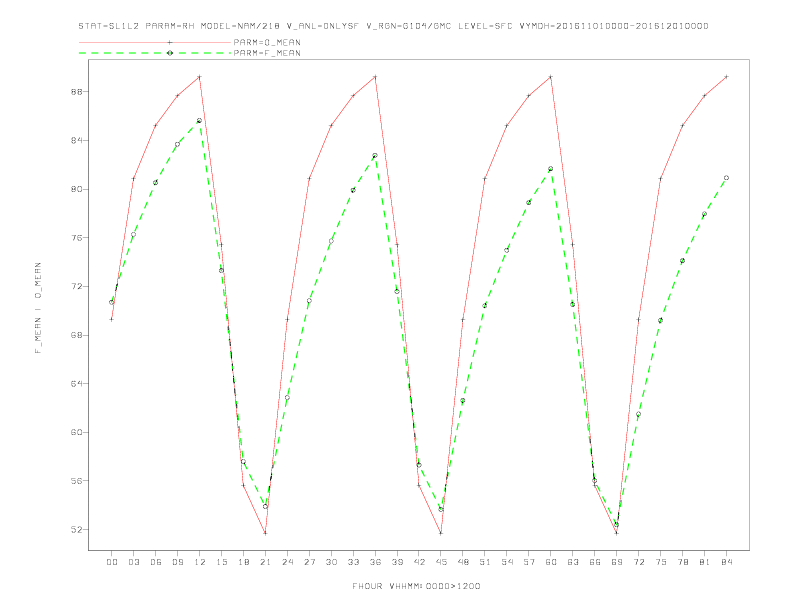Click the x-axis tick label 66
The image size is (792, 612).
pos(595,562)
